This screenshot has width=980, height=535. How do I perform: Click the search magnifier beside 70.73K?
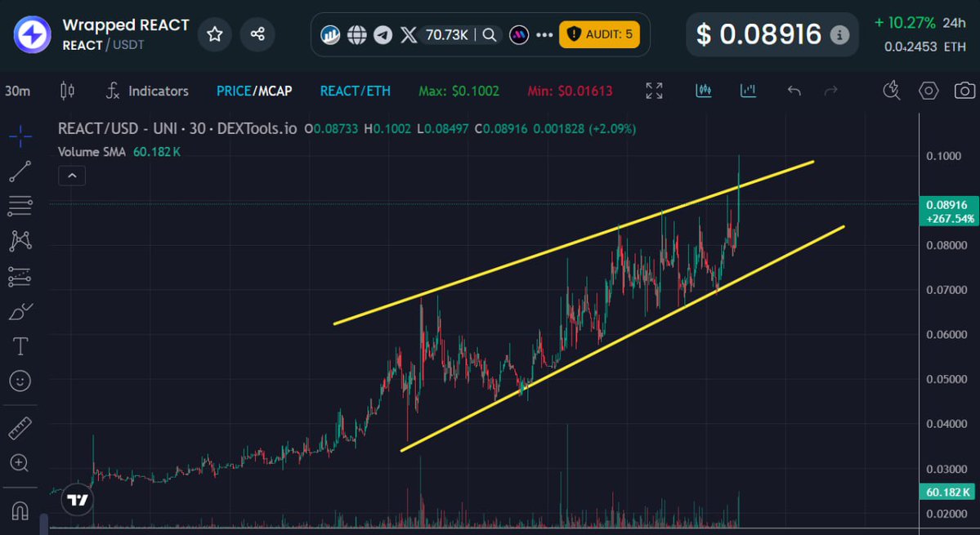(x=490, y=35)
